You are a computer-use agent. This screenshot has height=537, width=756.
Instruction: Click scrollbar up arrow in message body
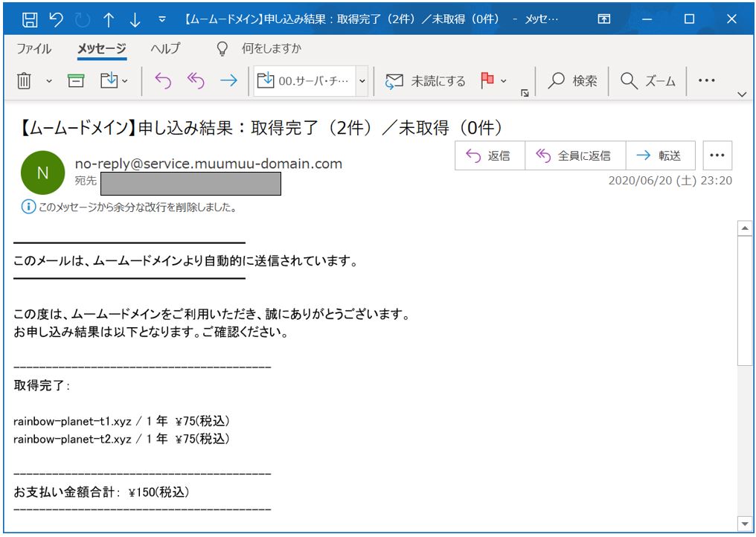point(745,228)
